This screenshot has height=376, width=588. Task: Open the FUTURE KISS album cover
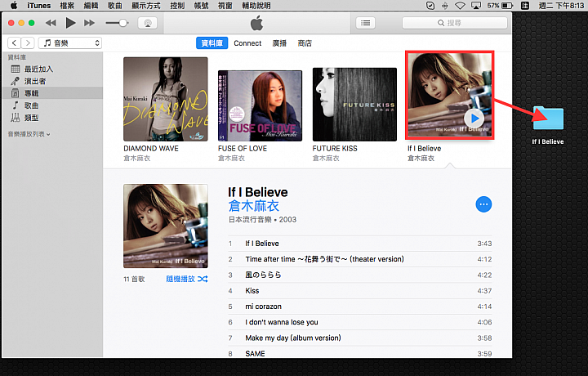click(x=354, y=105)
